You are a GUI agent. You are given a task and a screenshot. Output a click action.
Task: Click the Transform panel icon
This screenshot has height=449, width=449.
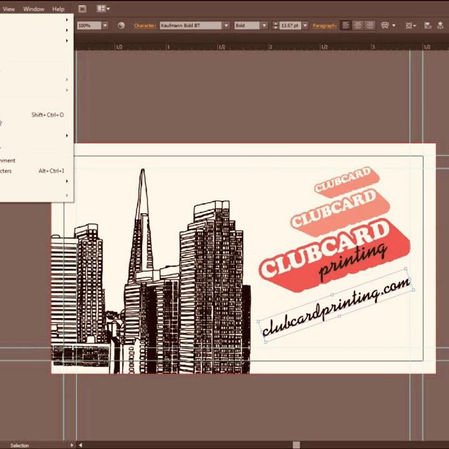pyautogui.click(x=428, y=26)
